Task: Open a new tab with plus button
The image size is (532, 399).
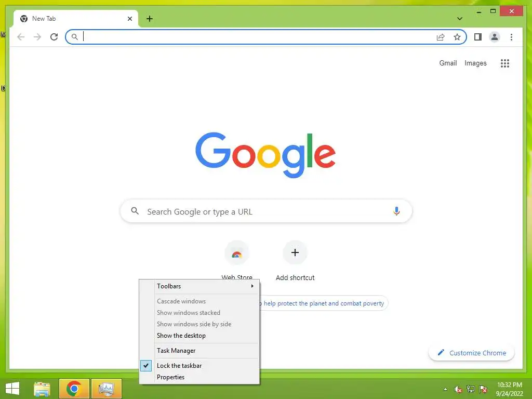Action: point(149,19)
